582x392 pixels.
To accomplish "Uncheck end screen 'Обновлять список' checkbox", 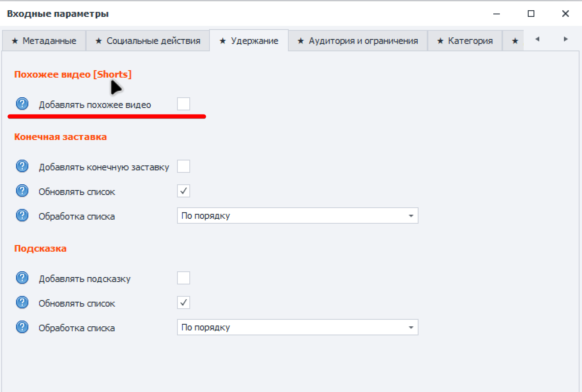I will [184, 191].
